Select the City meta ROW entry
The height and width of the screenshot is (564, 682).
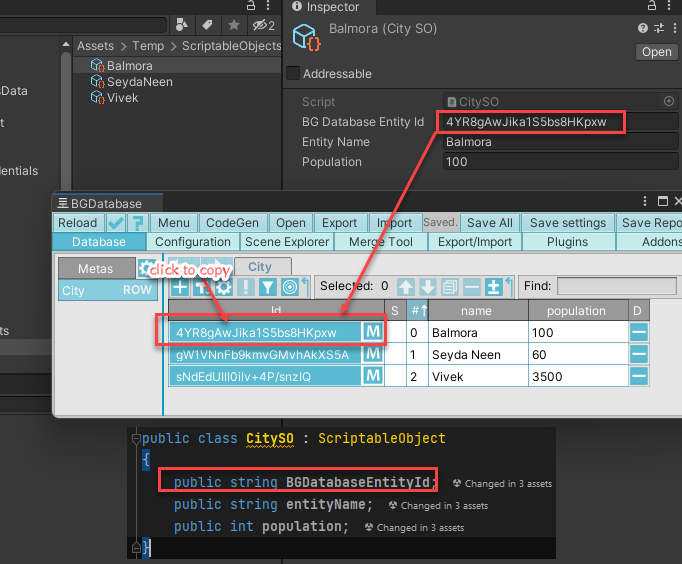[x=107, y=290]
